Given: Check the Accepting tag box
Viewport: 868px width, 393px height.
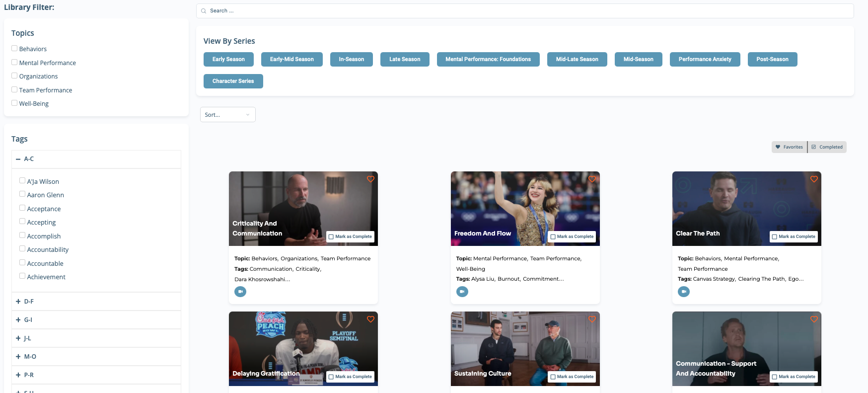Looking at the screenshot, I should pos(22,221).
